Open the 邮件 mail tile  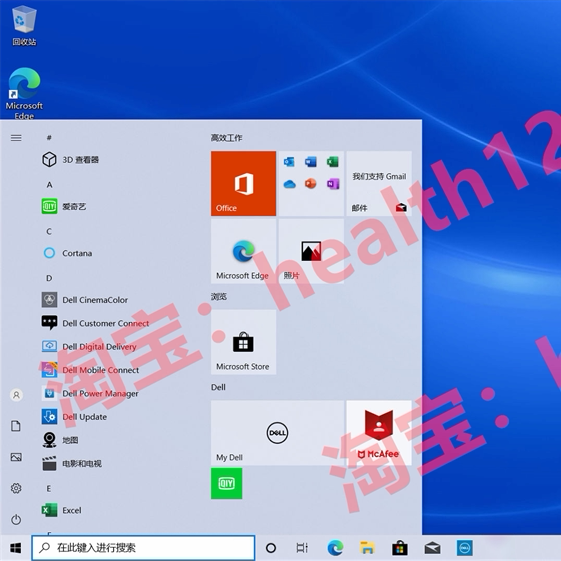click(379, 183)
